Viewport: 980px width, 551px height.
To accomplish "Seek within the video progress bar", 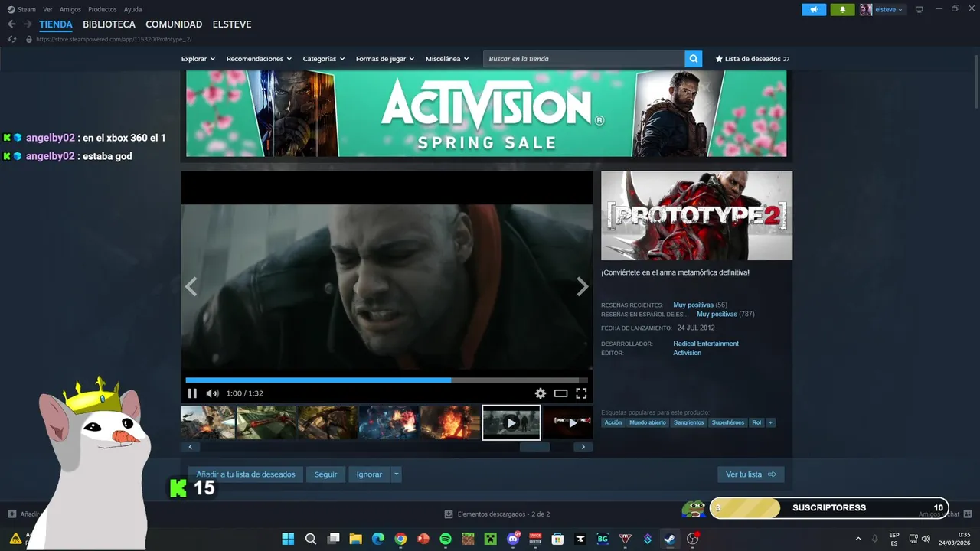I will [387, 380].
